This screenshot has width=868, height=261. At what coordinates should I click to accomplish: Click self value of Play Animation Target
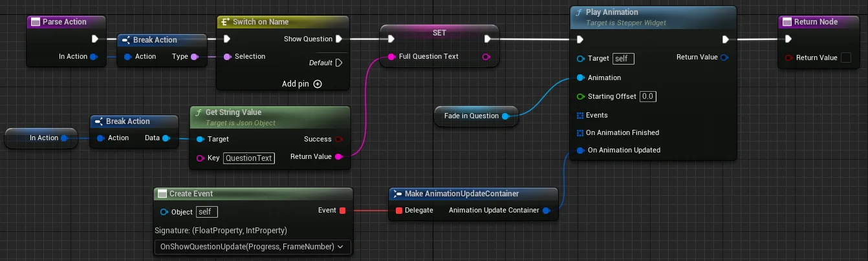click(x=624, y=59)
